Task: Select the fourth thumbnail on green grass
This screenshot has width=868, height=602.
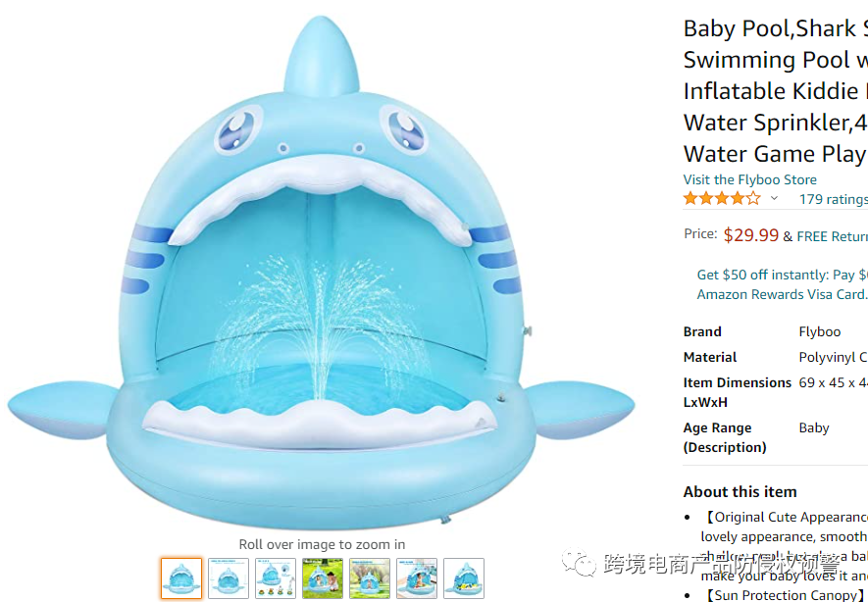Action: point(323,578)
